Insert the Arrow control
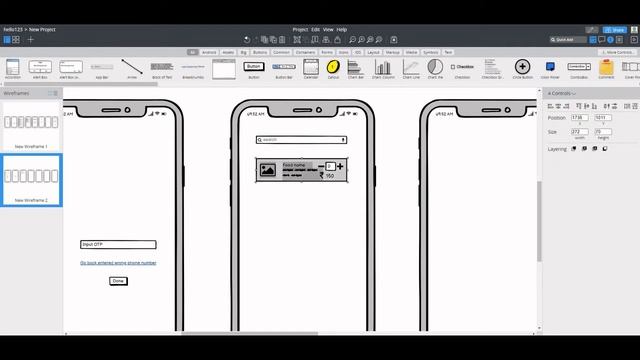640x360 pixels. (x=132, y=69)
